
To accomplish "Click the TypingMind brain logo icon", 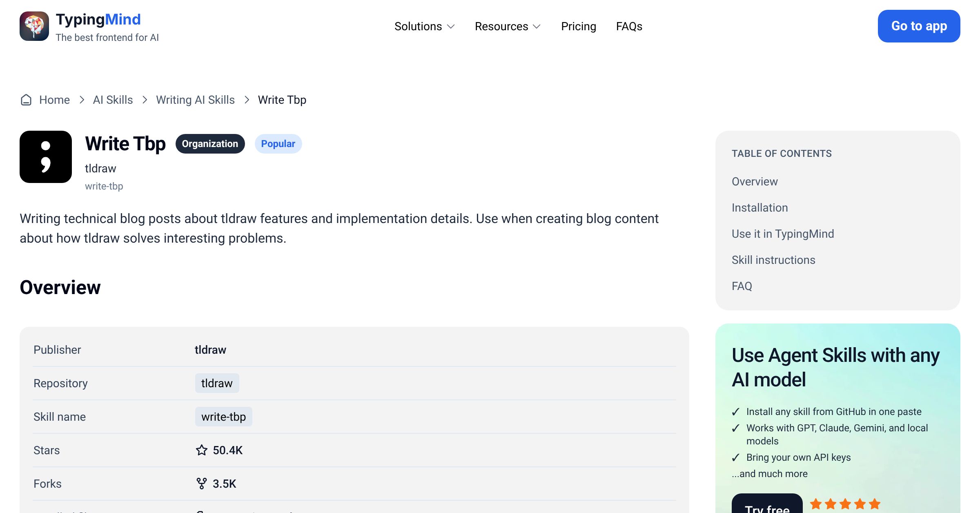I will point(34,26).
